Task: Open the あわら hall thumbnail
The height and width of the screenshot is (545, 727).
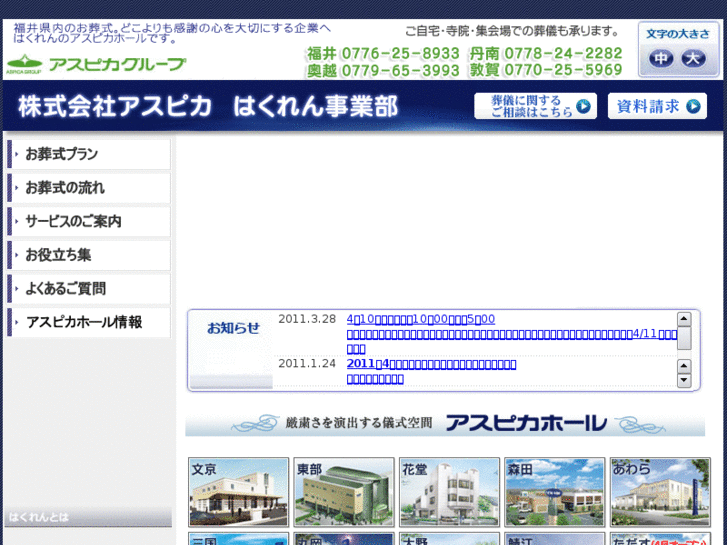Action: pos(660,492)
